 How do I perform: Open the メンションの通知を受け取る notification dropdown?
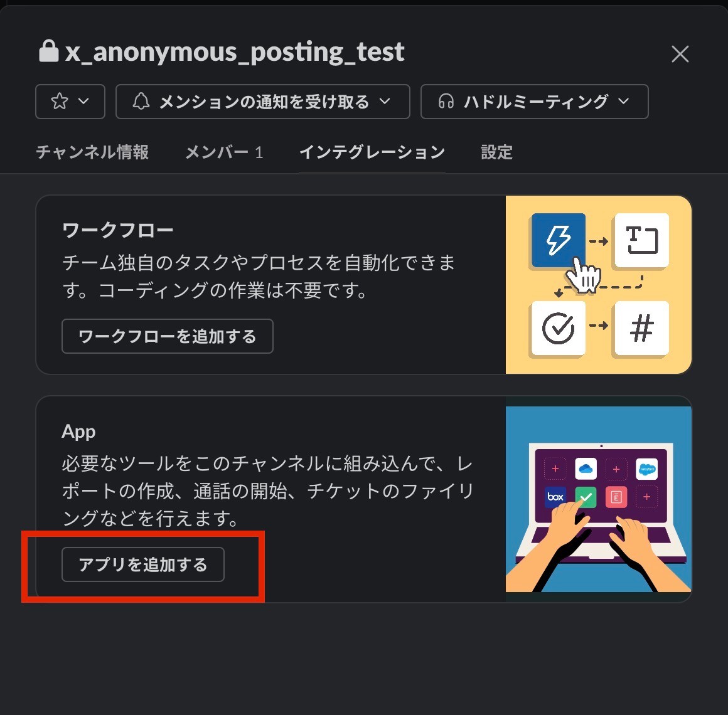click(262, 102)
